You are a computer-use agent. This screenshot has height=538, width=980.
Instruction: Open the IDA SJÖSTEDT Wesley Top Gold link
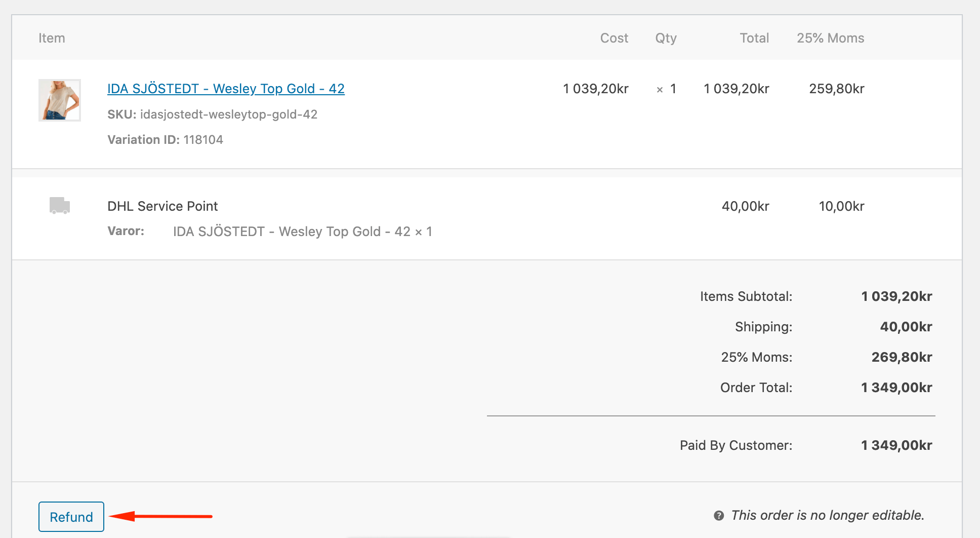226,89
